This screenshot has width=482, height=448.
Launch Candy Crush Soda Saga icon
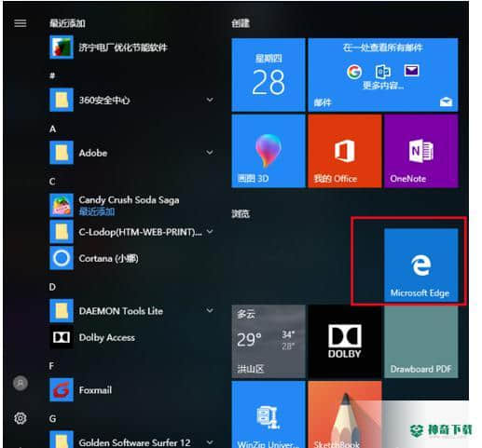pos(62,205)
